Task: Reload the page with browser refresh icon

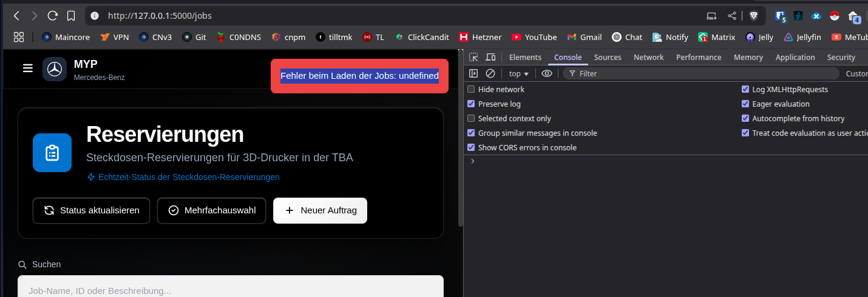Action: coord(53,16)
